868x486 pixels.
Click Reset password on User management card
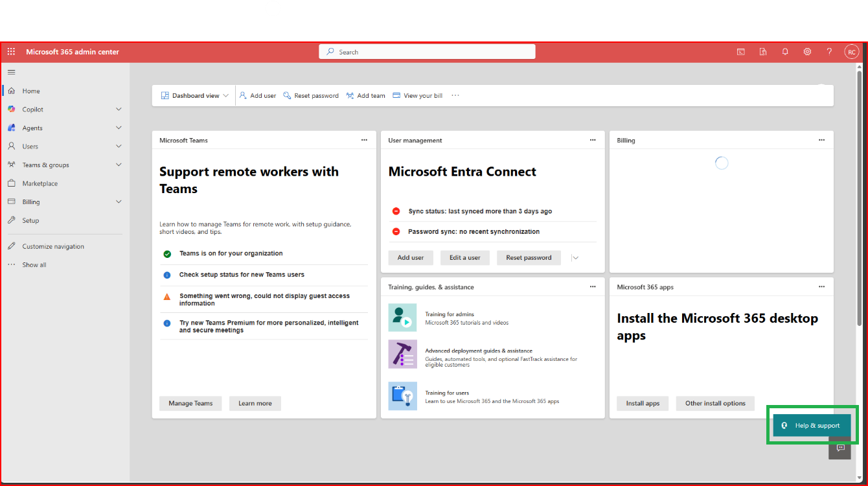click(529, 257)
